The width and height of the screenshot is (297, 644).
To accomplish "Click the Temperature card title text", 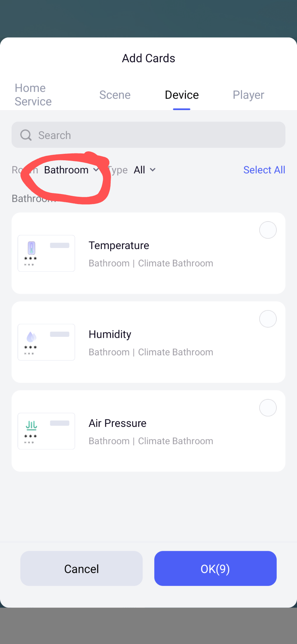I will point(119,246).
